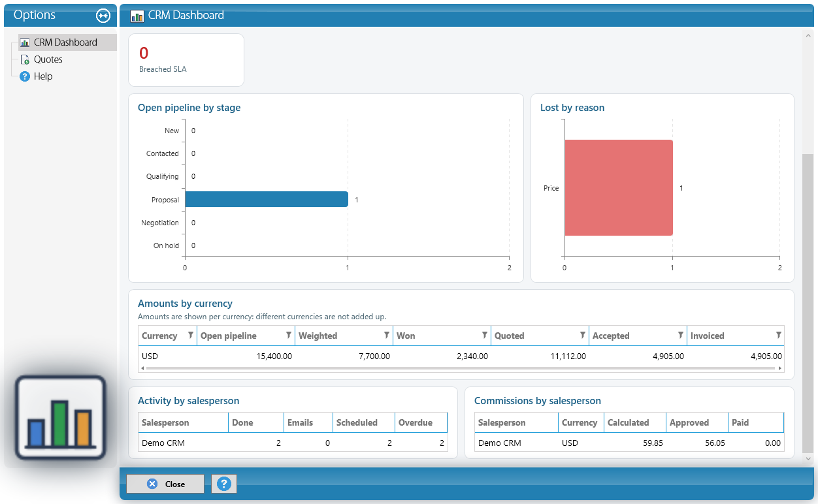The image size is (818, 504).
Task: Select the USD cell in Amounts by currency
Action: (168, 356)
